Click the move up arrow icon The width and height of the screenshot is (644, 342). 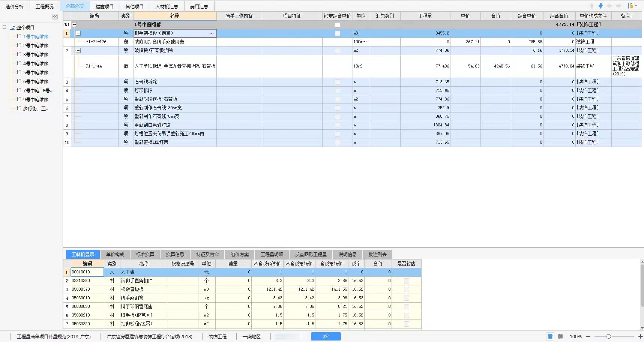[x=591, y=6]
